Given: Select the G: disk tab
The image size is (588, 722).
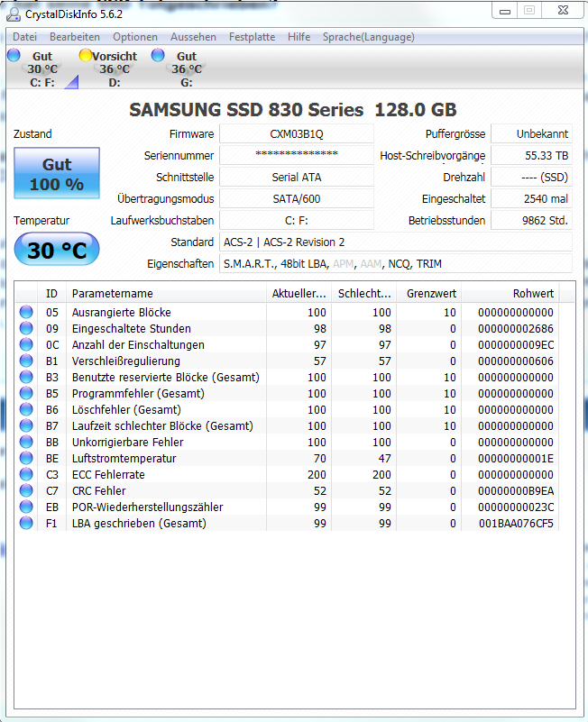Looking at the screenshot, I should pos(186,69).
